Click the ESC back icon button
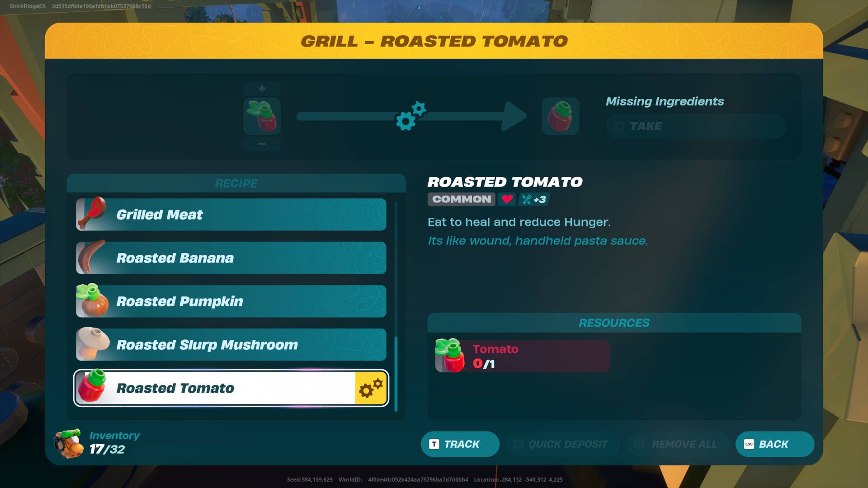This screenshot has width=868, height=488. pos(749,443)
